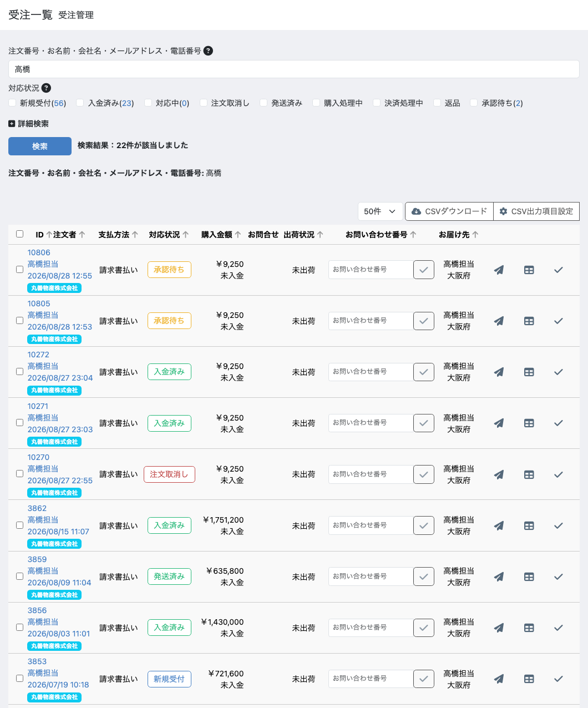The height and width of the screenshot is (708, 588).
Task: Click the 注文取消し status badge of order 10270
Action: (x=169, y=474)
